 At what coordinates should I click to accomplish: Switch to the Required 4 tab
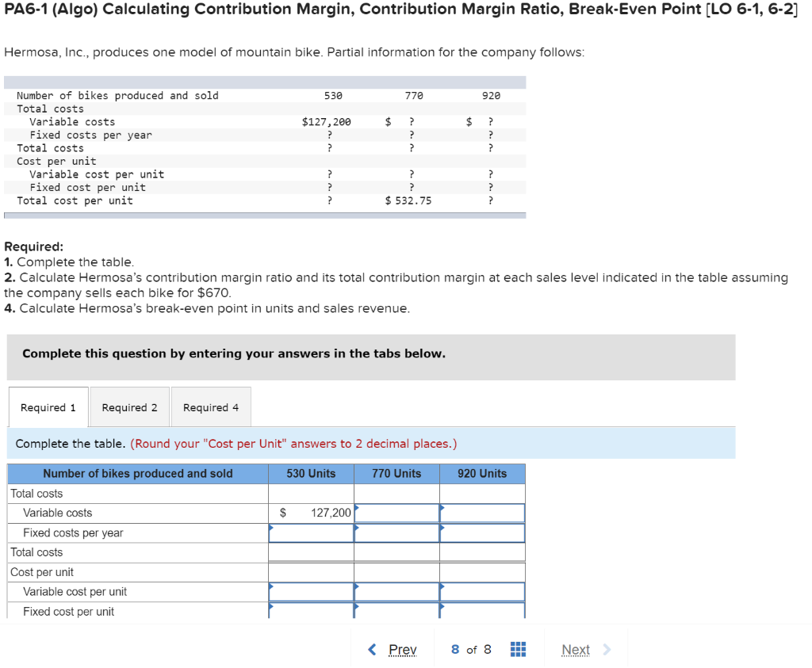coord(211,407)
